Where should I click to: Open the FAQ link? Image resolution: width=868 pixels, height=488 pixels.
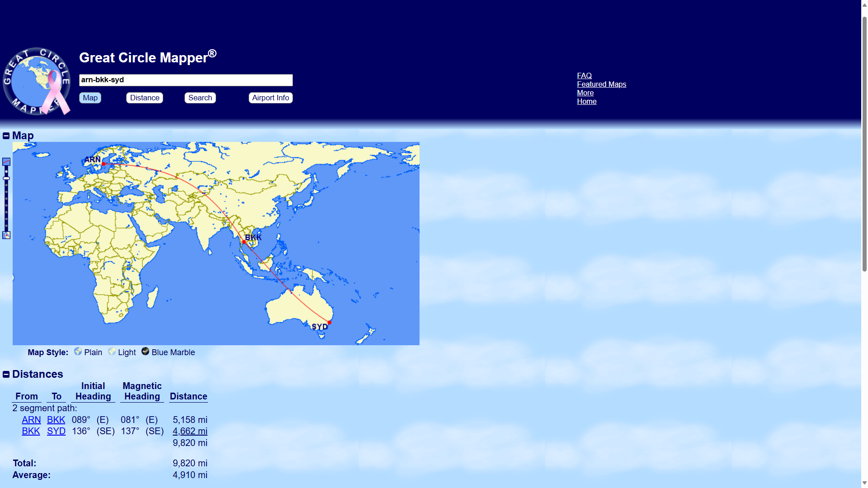coord(584,76)
